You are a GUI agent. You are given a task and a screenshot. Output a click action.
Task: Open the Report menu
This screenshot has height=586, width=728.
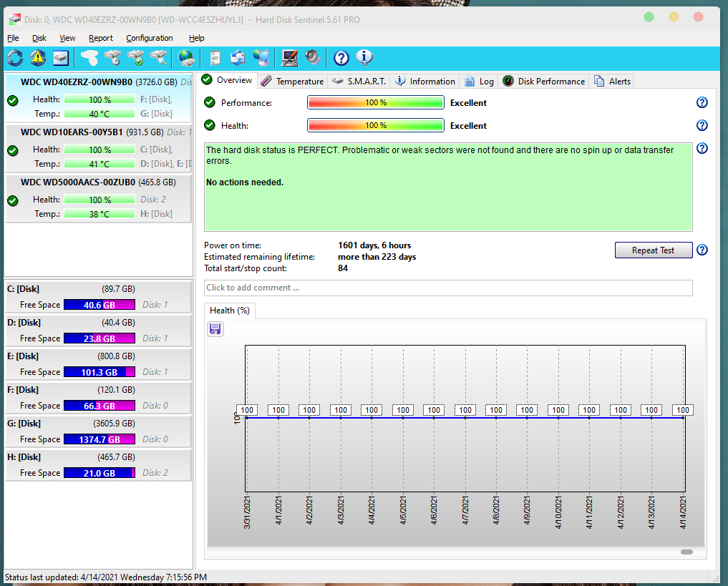tap(101, 38)
